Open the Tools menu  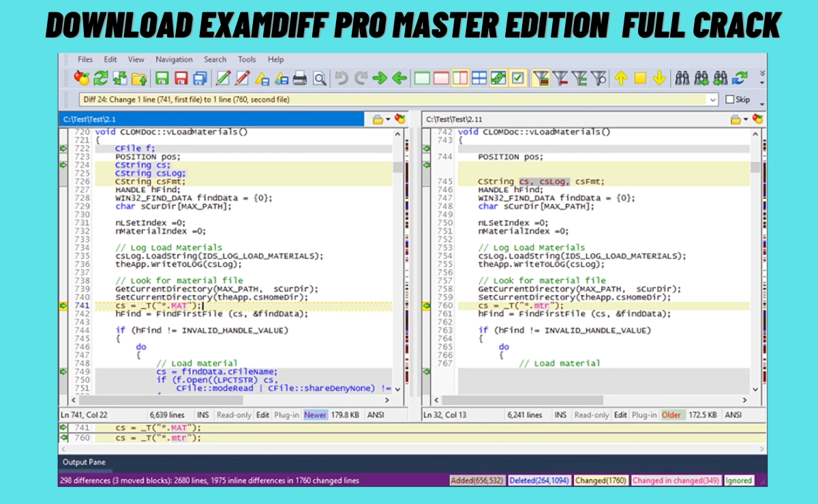247,59
